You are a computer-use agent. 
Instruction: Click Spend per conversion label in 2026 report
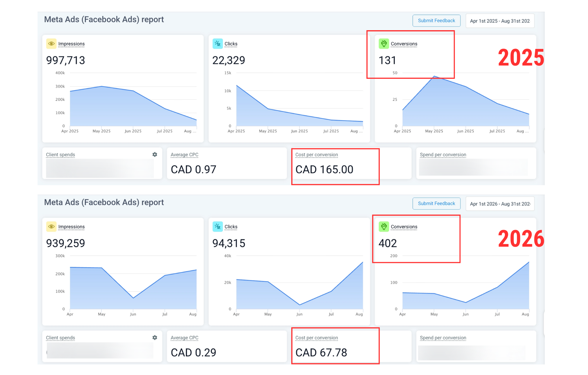[x=443, y=338]
